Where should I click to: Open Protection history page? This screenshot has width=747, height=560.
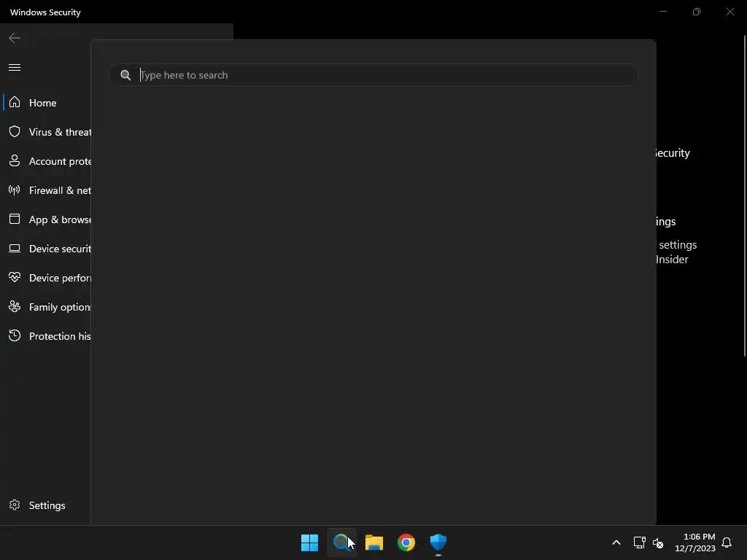tap(47, 335)
